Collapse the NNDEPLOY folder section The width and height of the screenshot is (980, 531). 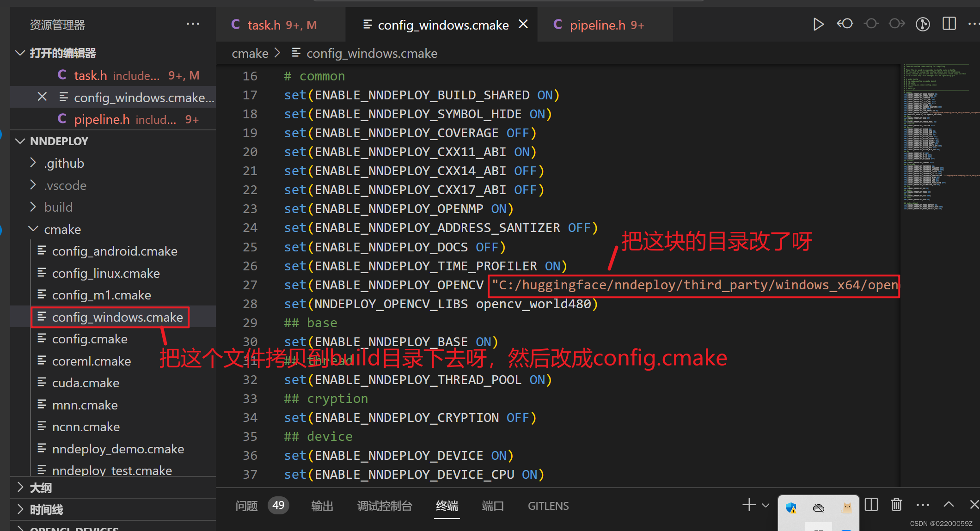tap(20, 141)
